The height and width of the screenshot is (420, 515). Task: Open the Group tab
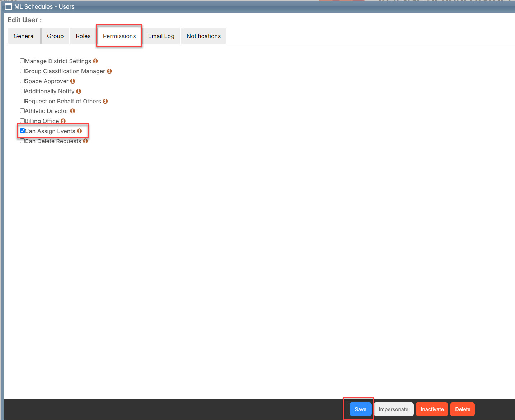[55, 36]
